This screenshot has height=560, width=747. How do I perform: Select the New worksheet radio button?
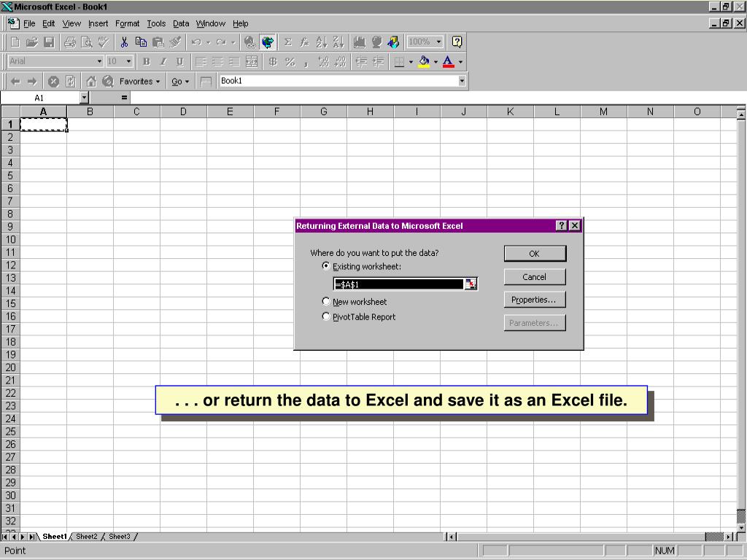(x=326, y=301)
